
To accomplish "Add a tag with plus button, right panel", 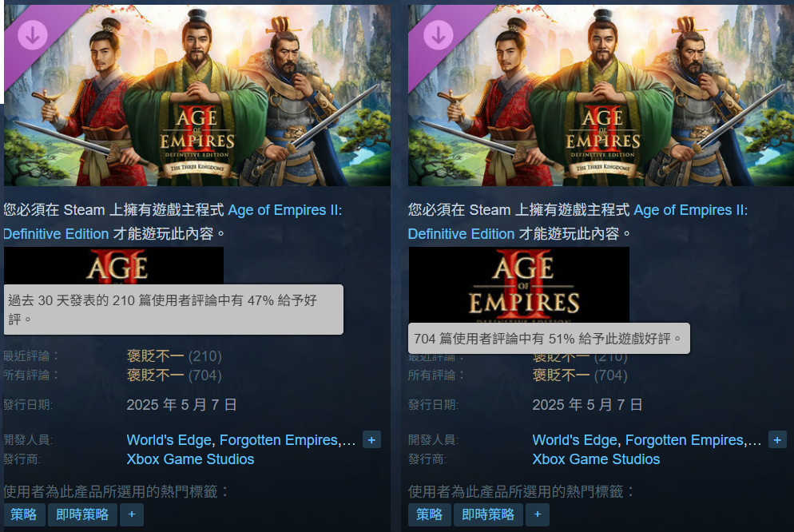I will [x=538, y=514].
